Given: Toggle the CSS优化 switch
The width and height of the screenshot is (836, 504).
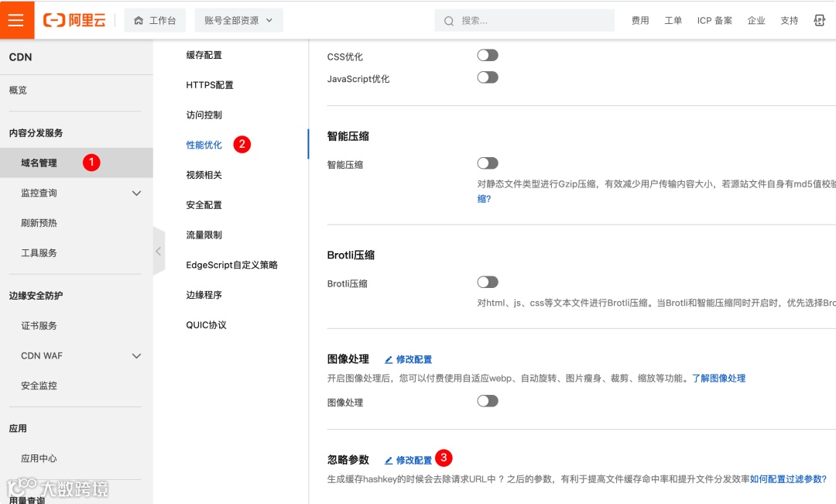Looking at the screenshot, I should click(x=488, y=55).
